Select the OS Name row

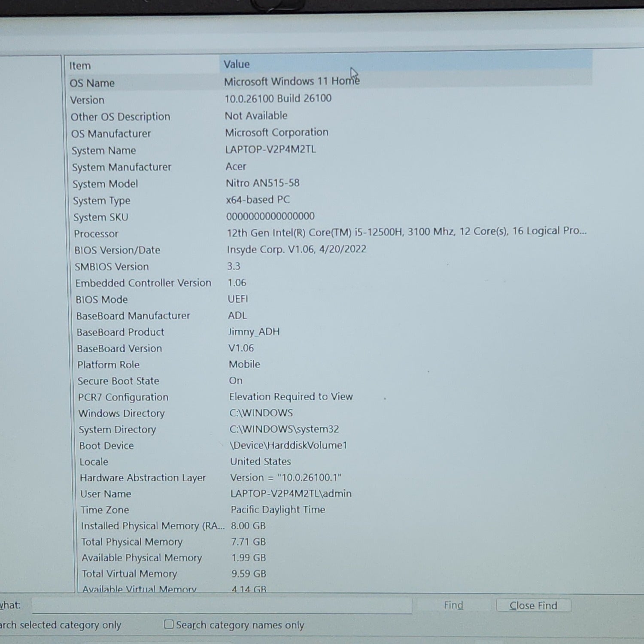[92, 83]
